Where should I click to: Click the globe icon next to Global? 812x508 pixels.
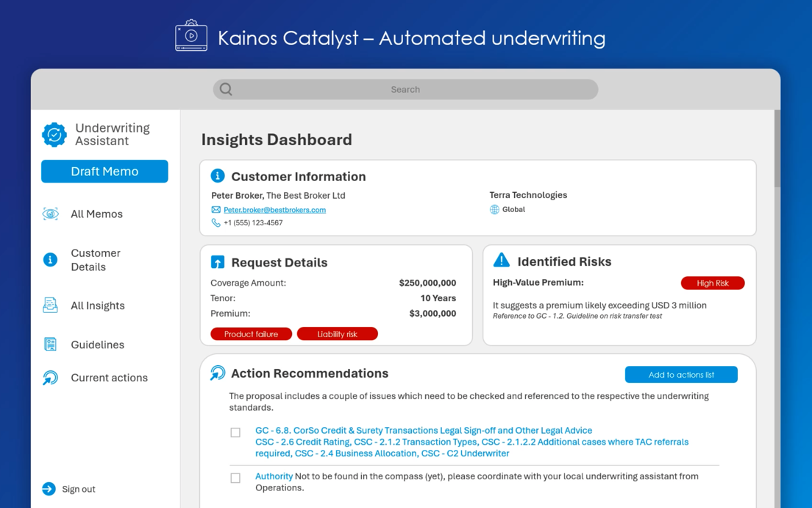(494, 209)
